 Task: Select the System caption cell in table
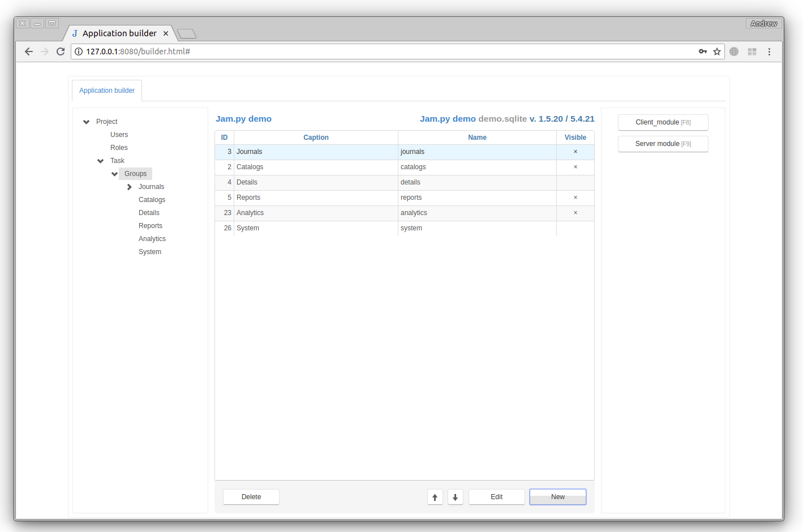pyautogui.click(x=316, y=228)
